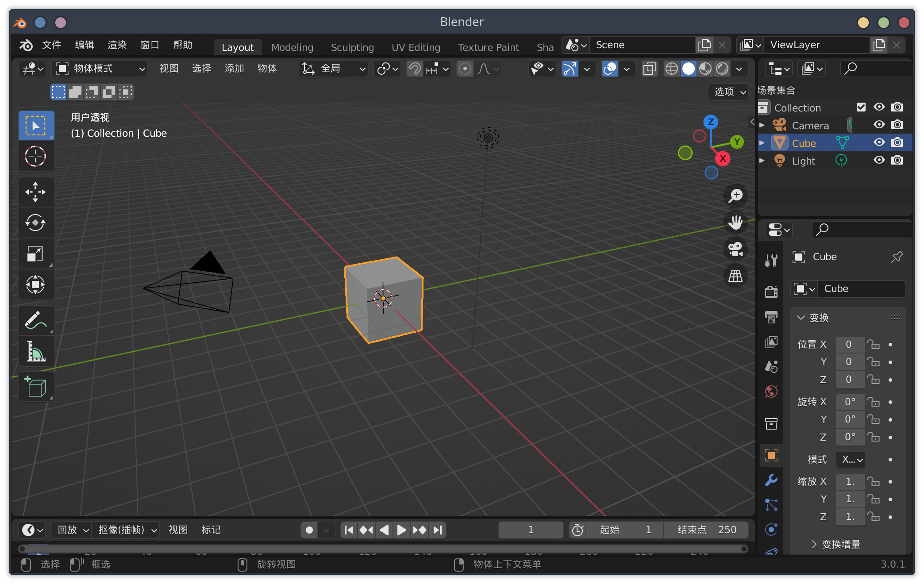Uncheck the Collection exclude checkbox

861,107
